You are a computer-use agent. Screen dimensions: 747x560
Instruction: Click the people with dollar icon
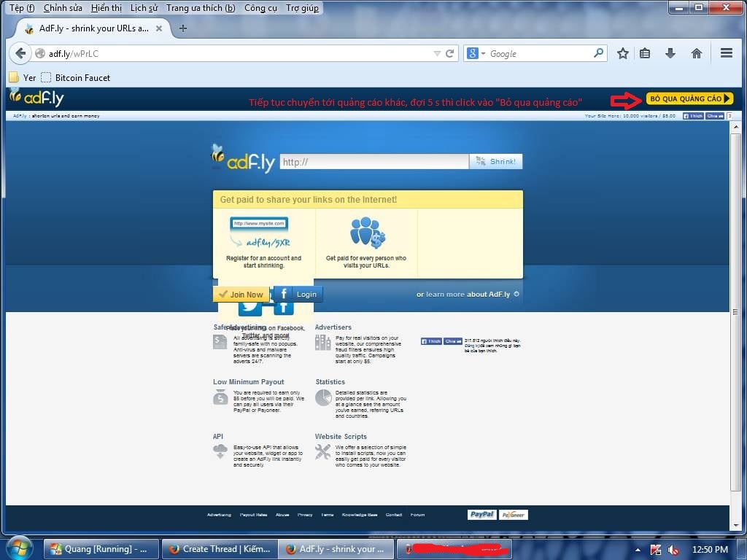[x=367, y=233]
